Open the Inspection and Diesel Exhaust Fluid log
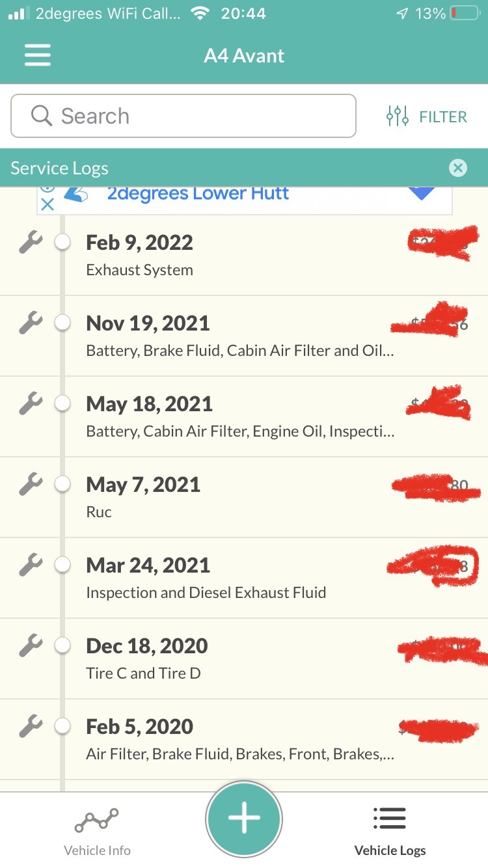Viewport: 488px width, 868px height. pos(206,593)
